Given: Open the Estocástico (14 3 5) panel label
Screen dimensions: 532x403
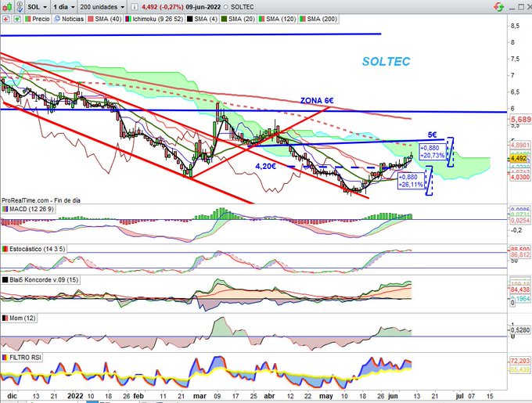Looking at the screenshot, I should (x=34, y=249).
